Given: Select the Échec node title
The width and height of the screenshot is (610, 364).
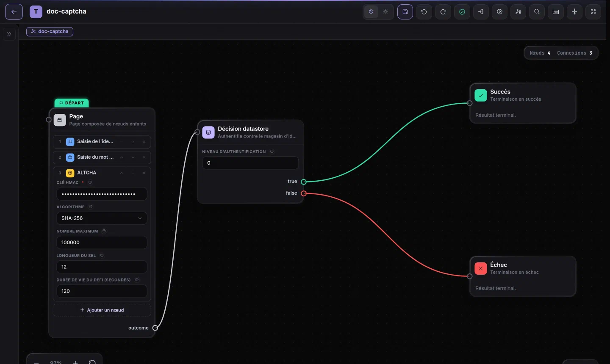Looking at the screenshot, I should [x=499, y=265].
